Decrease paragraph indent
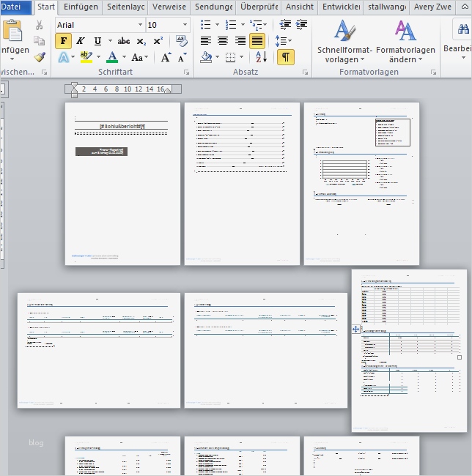Image resolution: width=472 pixels, height=476 pixels. click(x=285, y=25)
